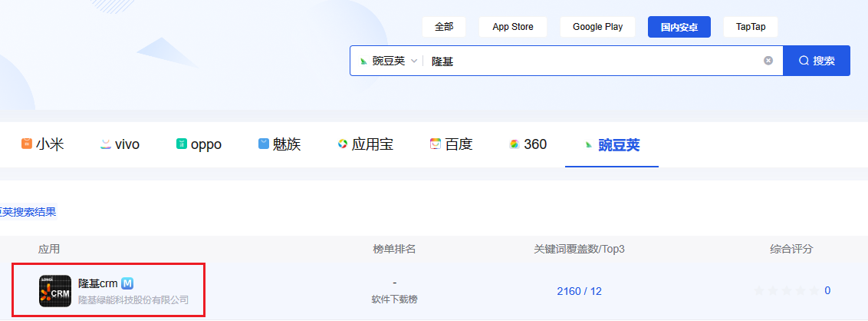Click the 小米 tab's orange store icon
The width and height of the screenshot is (868, 321).
coord(27,144)
